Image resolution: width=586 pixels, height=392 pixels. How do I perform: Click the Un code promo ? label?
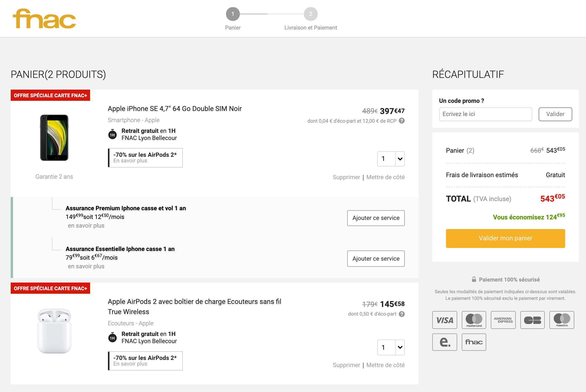(x=462, y=101)
